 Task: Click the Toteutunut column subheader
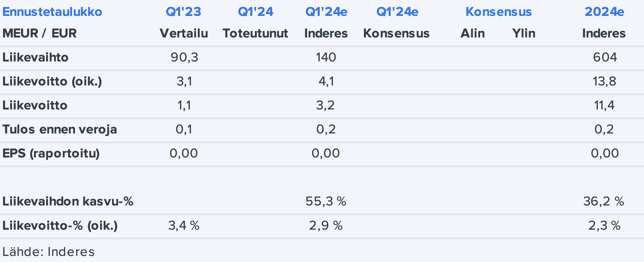[255, 33]
